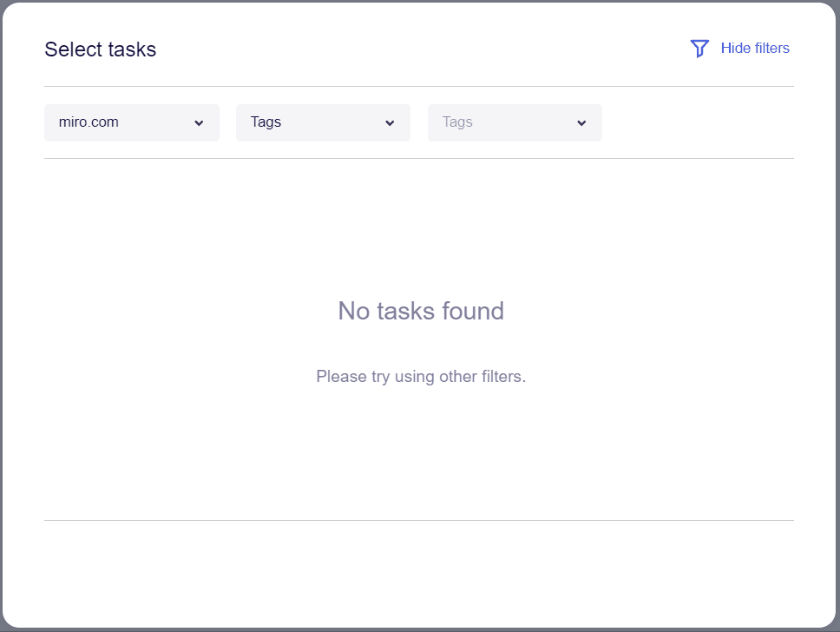Click the chevron on the dark Tags dropdown
The height and width of the screenshot is (632, 840).
[390, 123]
